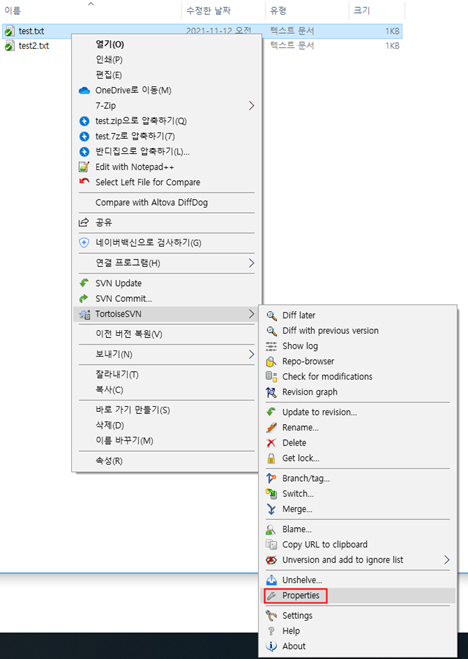Click the test2.txt file icon
Image resolution: width=468 pixels, height=659 pixels.
9,45
